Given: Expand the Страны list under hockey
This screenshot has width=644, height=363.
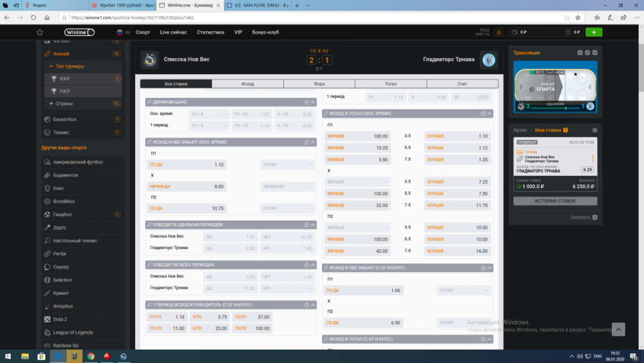Looking at the screenshot, I should click(x=52, y=103).
